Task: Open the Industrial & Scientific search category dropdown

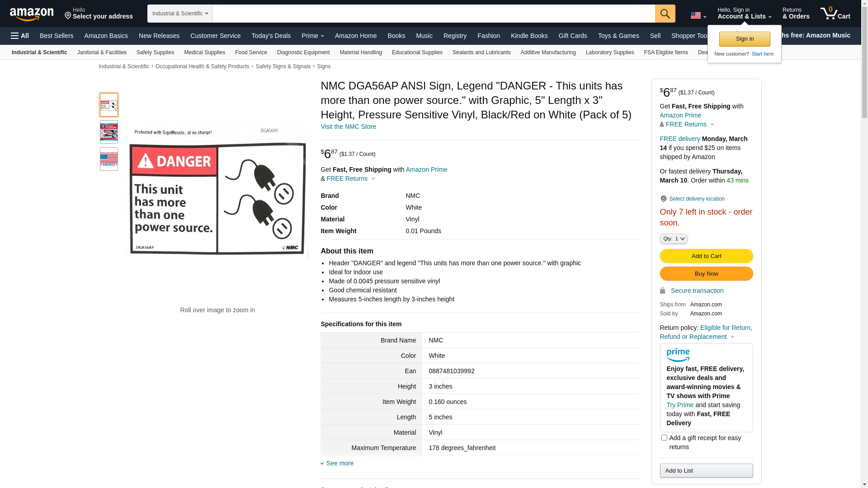Action: [x=180, y=14]
